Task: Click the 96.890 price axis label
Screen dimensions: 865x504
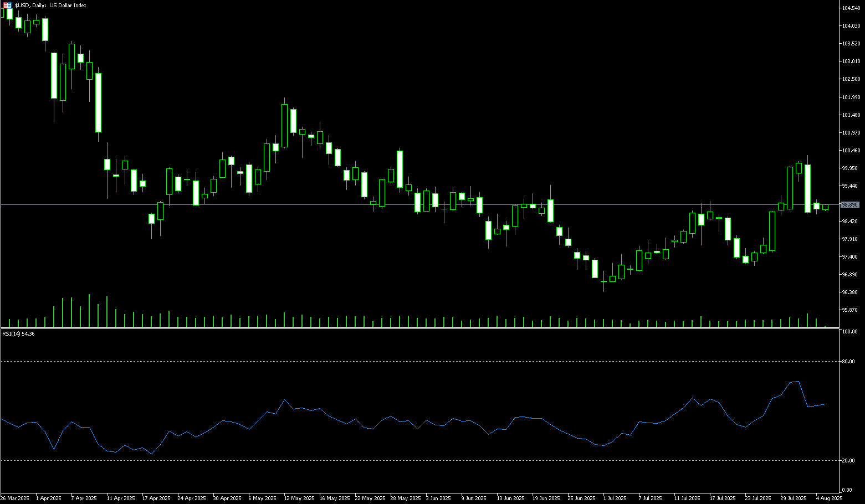Action: tap(849, 274)
